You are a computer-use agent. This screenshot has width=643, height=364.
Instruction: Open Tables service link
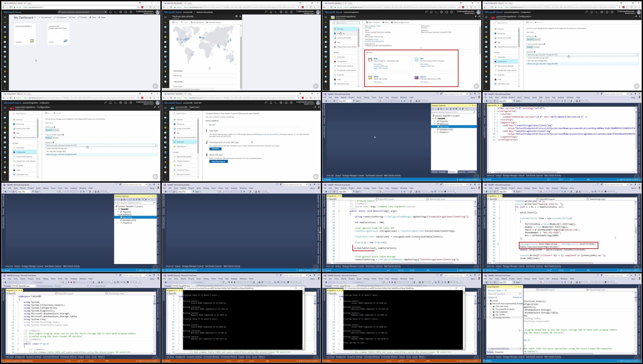click(x=376, y=77)
